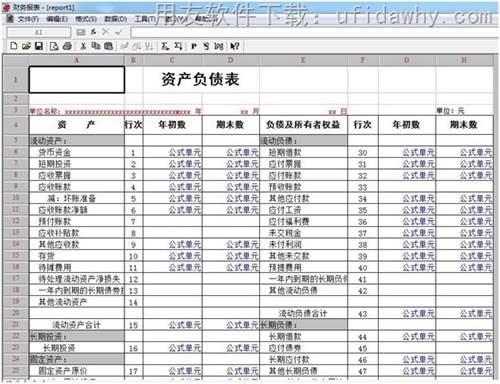Save report with floppy disk icon
Viewport: 500px width, 384px height.
click(39, 46)
